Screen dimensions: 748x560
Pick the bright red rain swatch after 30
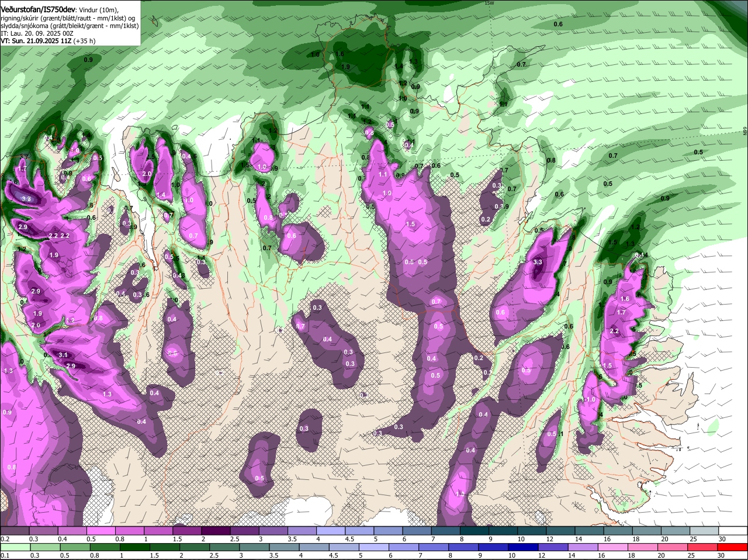click(x=733, y=547)
